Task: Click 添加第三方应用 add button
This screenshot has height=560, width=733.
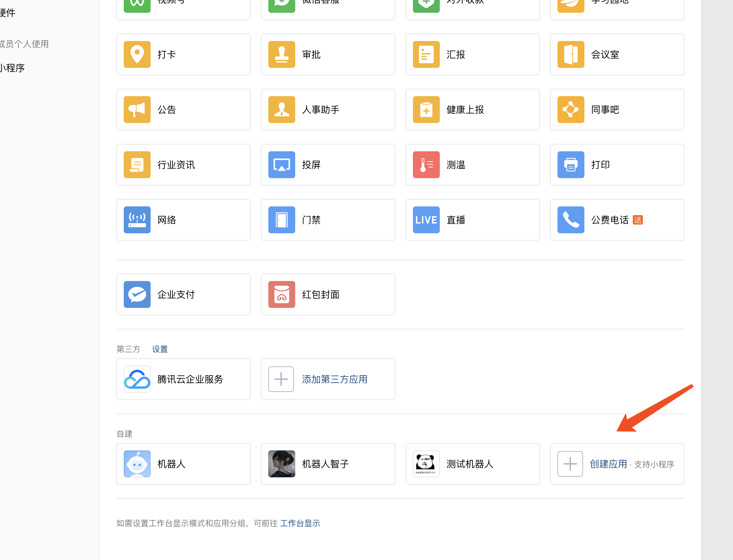Action: pos(334,379)
